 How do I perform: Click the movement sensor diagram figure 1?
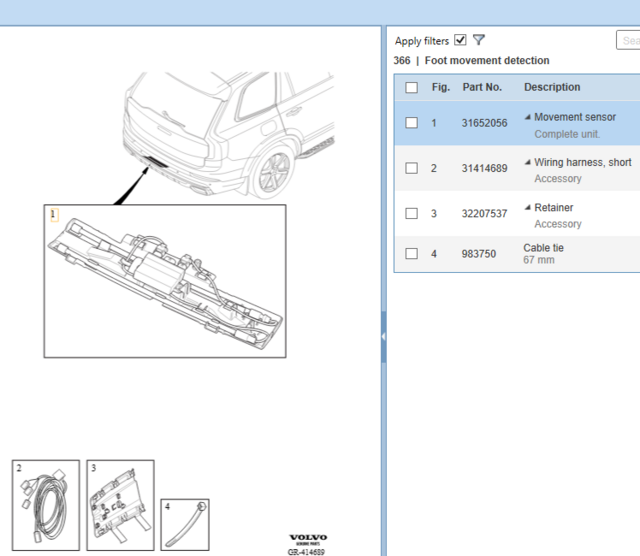[x=165, y=281]
